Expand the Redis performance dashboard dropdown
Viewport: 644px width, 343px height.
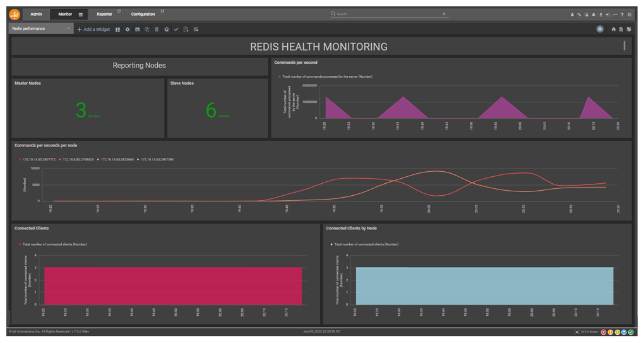(41, 29)
